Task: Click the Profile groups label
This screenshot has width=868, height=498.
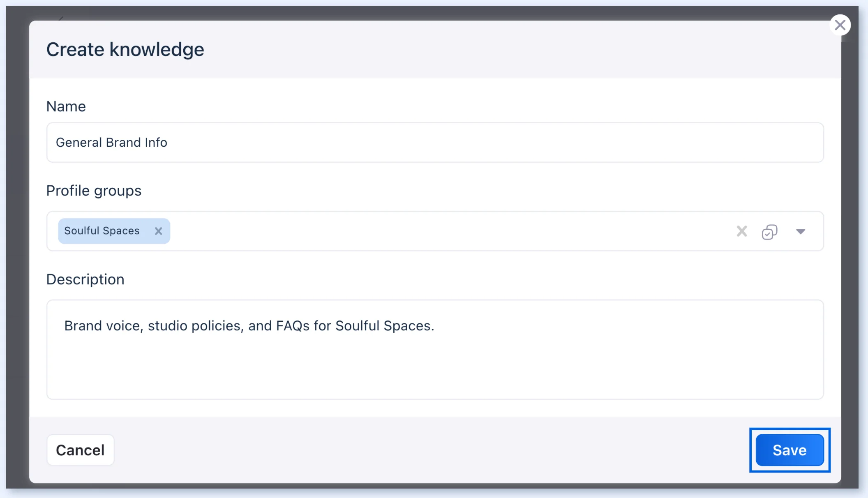Action: coord(94,191)
